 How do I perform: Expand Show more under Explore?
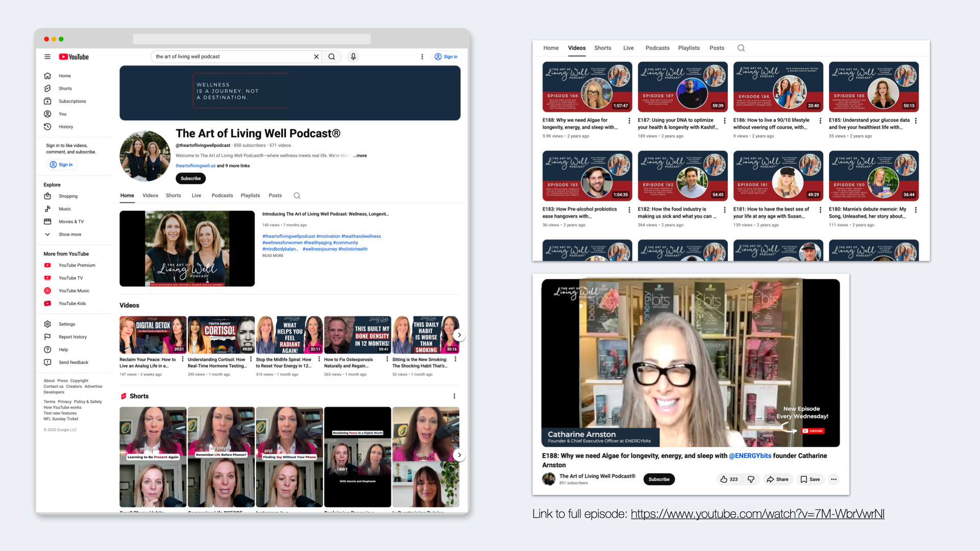[69, 235]
